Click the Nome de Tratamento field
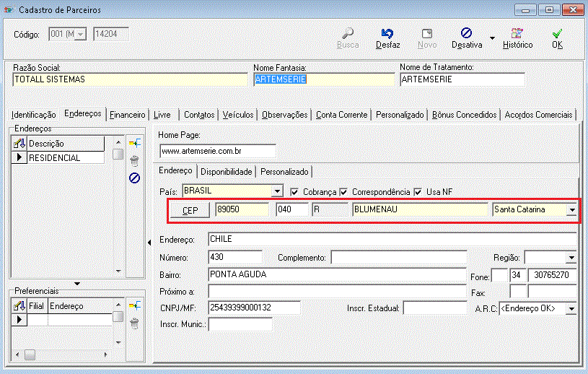The width and height of the screenshot is (588, 374). pyautogui.click(x=462, y=79)
